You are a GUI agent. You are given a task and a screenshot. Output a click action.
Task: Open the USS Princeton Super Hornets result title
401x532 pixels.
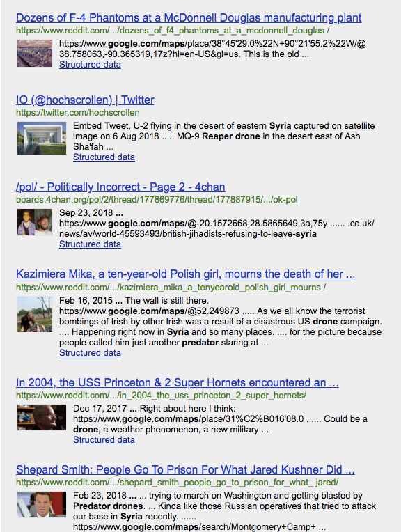[x=177, y=383]
